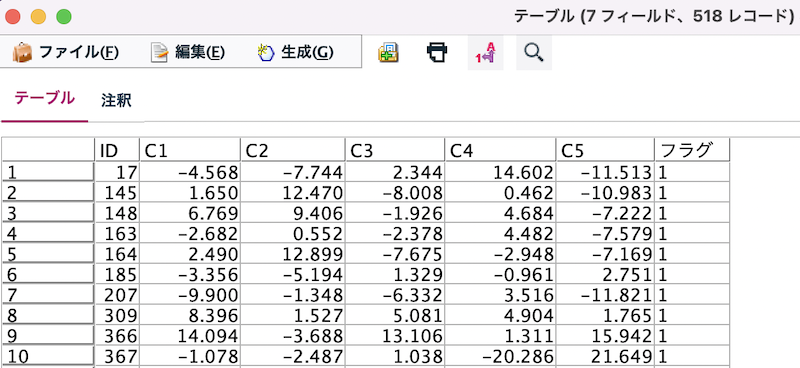800x368 pixels.
Task: Click C5 cell -7.579
Action: tap(606, 234)
